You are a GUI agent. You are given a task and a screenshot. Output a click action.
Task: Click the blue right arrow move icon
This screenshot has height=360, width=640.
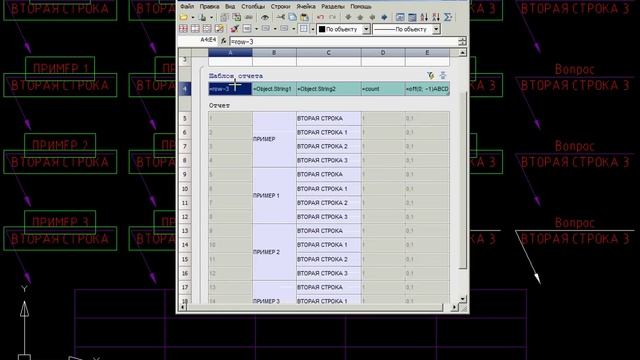384,18
